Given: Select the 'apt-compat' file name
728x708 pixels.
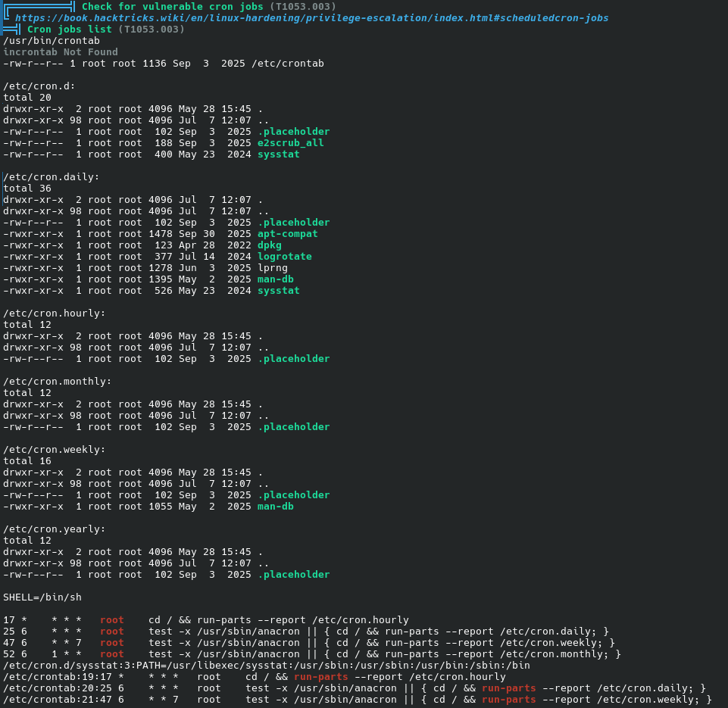Looking at the screenshot, I should (x=287, y=234).
